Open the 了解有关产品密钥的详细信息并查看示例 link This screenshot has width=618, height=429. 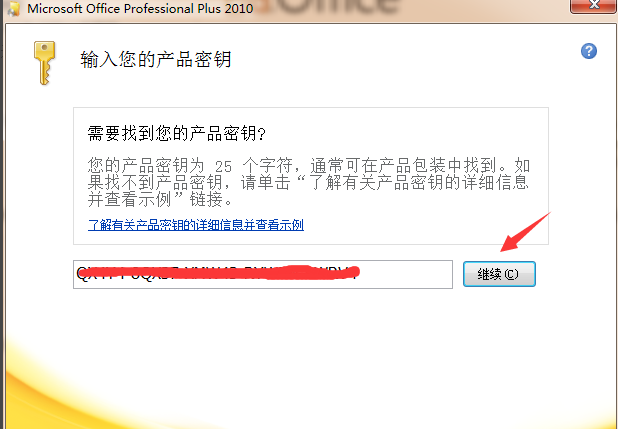point(195,225)
